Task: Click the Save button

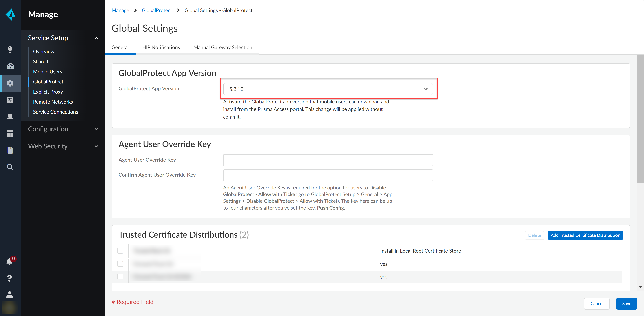Action: [x=626, y=303]
